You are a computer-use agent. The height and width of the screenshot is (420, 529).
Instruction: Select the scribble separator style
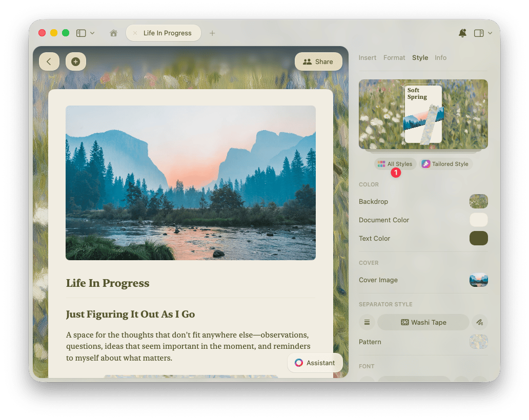[x=479, y=322]
